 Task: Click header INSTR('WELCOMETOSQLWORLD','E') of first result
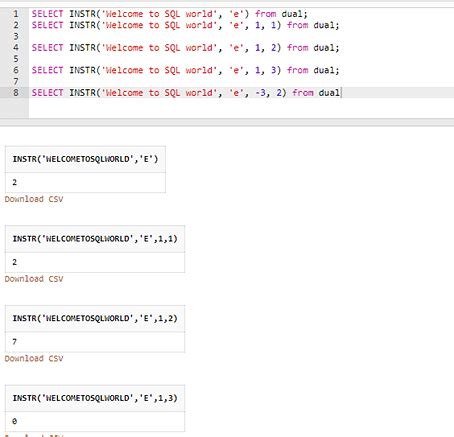coord(85,159)
